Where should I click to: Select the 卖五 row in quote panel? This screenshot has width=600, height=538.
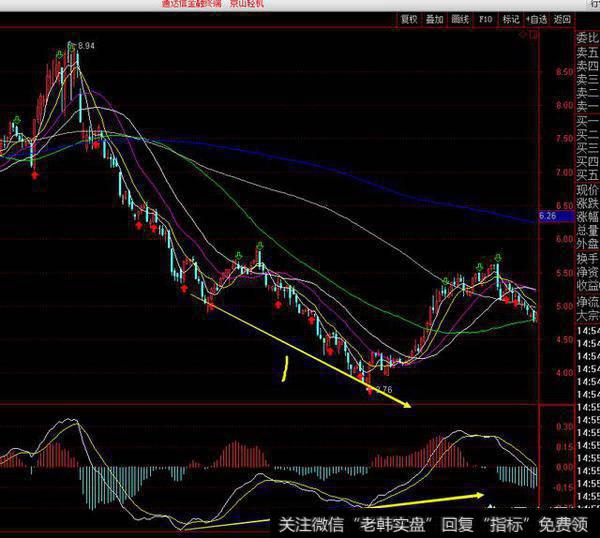[588, 52]
